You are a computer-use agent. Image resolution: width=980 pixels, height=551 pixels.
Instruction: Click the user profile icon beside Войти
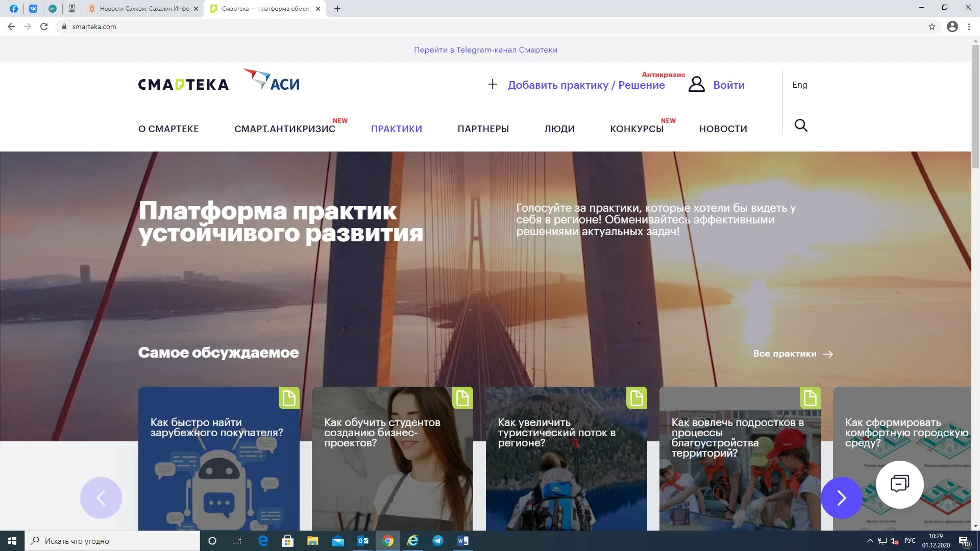[x=696, y=85]
